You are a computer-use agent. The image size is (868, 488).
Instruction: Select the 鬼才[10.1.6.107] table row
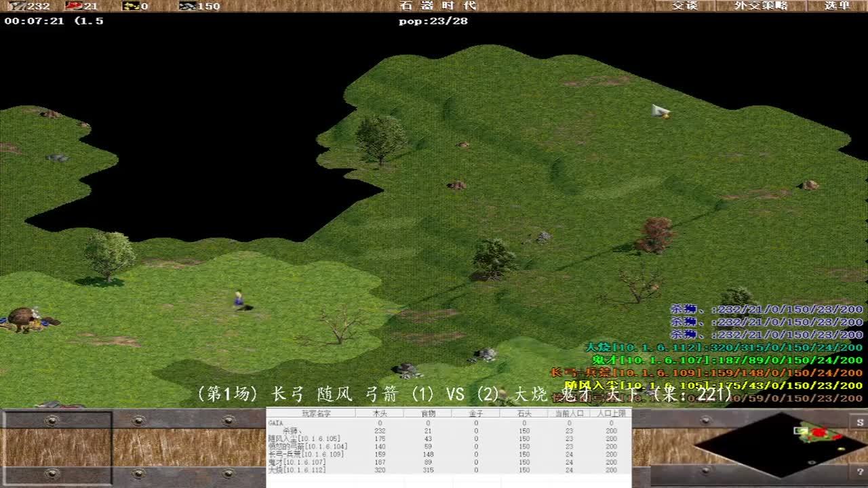448,462
